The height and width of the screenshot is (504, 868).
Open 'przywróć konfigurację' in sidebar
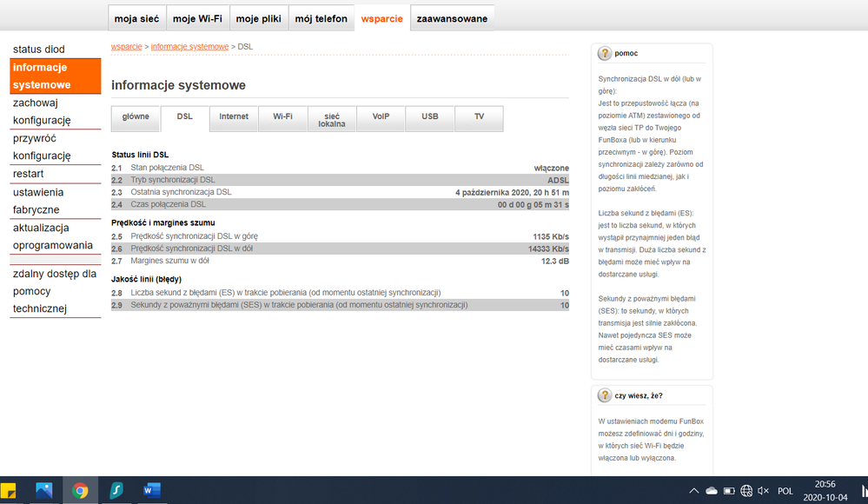[56, 147]
